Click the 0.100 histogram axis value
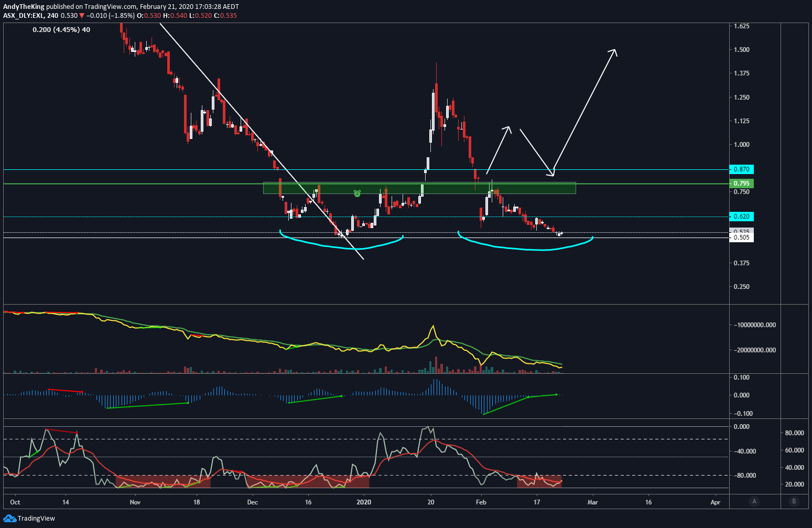Image resolution: width=812 pixels, height=528 pixels. point(742,378)
